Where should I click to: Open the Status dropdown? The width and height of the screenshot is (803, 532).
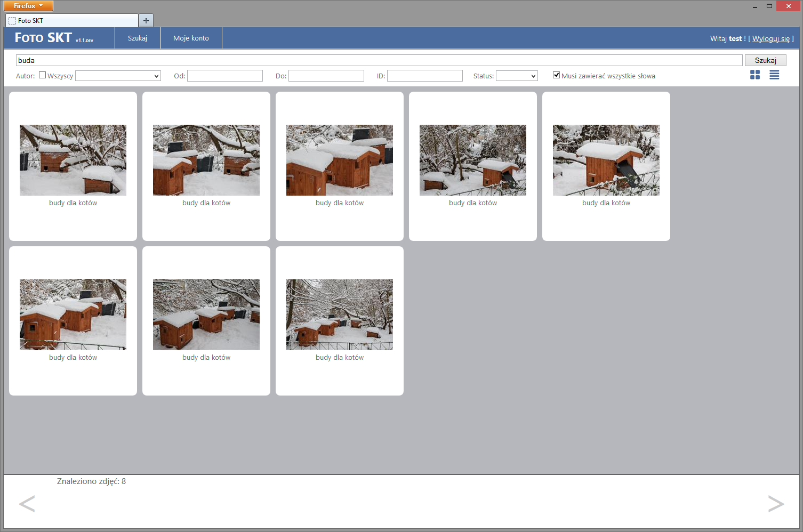pyautogui.click(x=516, y=76)
